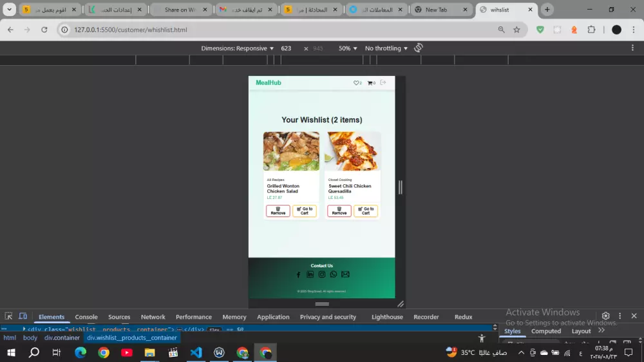
Task: Remove Grilled Wonton Chicken Salad from wishlist
Action: pyautogui.click(x=278, y=211)
